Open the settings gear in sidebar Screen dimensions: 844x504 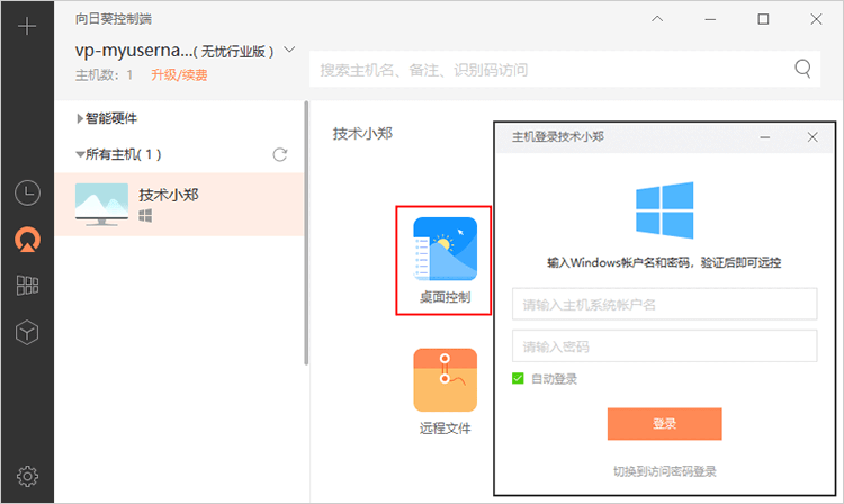(x=27, y=476)
